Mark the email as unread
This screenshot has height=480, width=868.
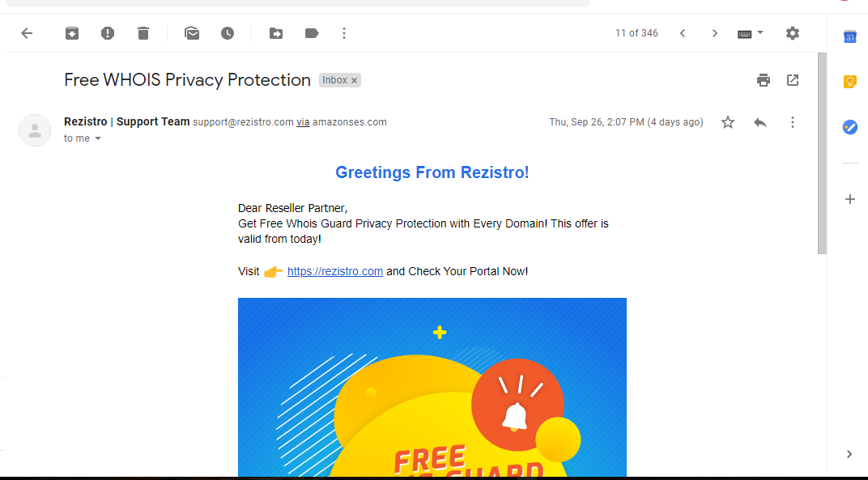(x=192, y=33)
